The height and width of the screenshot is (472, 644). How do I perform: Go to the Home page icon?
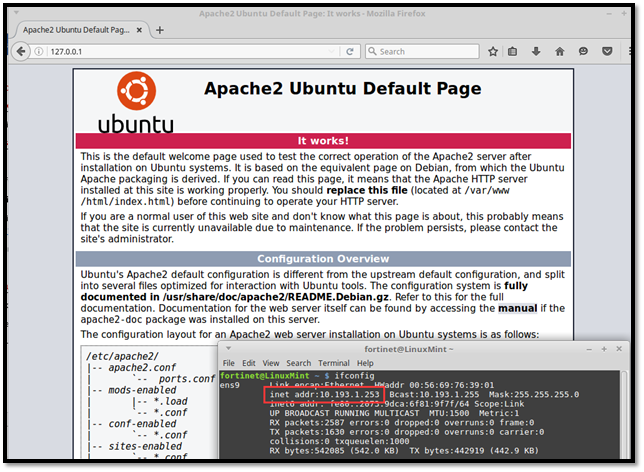(559, 51)
